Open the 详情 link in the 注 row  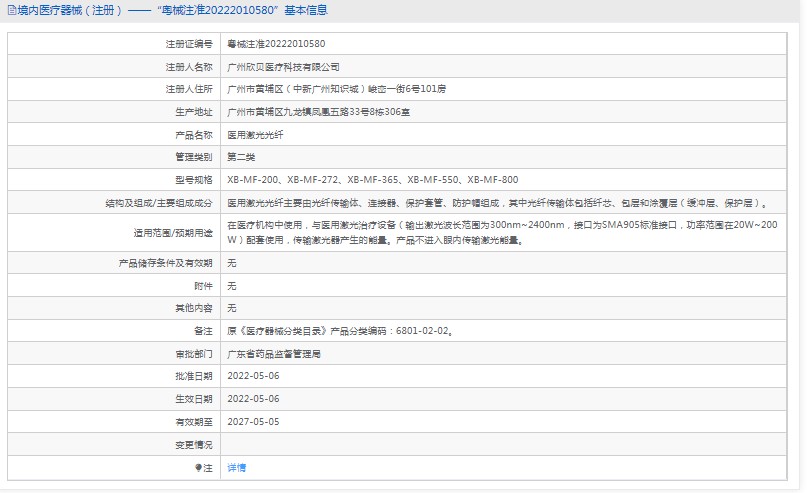(x=237, y=468)
